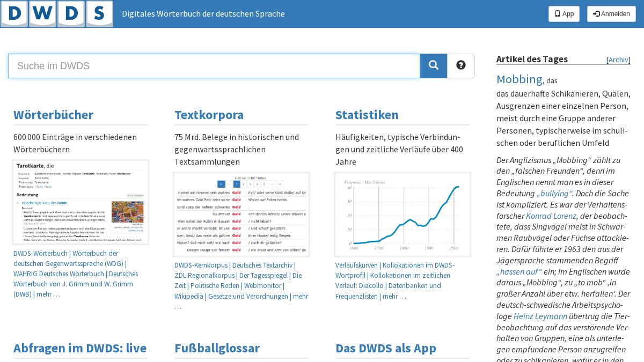This screenshot has width=644, height=362.
Task: Click the DWDS logo in header
Action: point(57,14)
